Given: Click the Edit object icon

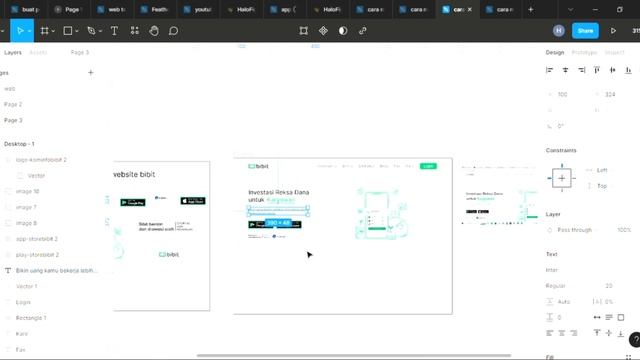Looking at the screenshot, I should 303,31.
